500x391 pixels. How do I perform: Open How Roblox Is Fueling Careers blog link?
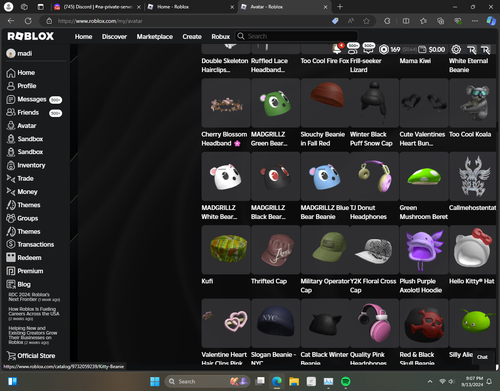[34, 314]
